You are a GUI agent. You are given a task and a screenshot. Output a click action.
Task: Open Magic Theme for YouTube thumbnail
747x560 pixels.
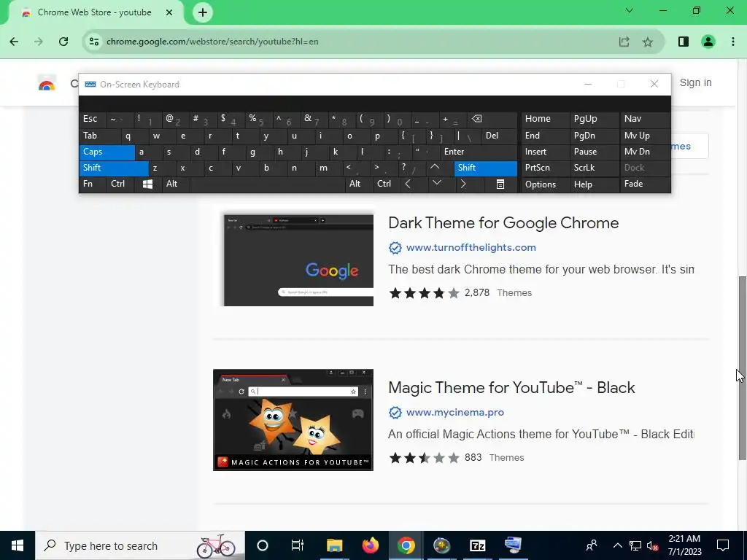point(293,419)
